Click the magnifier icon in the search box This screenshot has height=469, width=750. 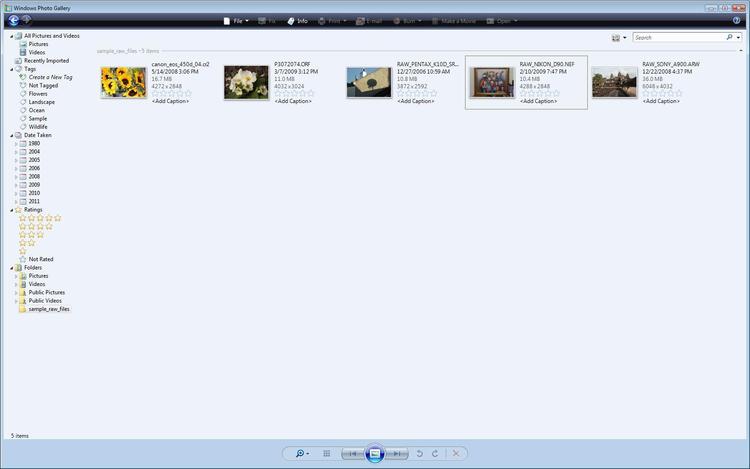pyautogui.click(x=729, y=37)
